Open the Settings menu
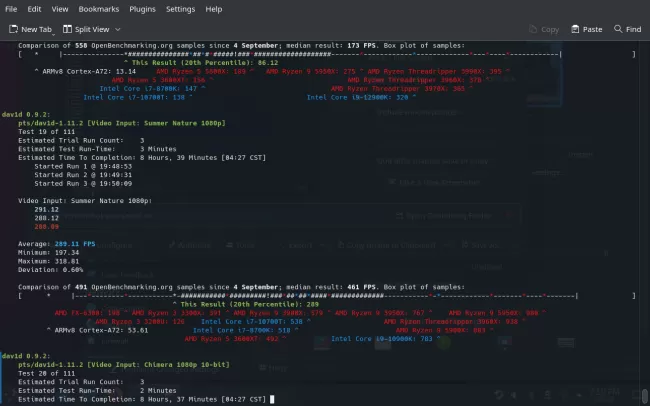 click(180, 9)
